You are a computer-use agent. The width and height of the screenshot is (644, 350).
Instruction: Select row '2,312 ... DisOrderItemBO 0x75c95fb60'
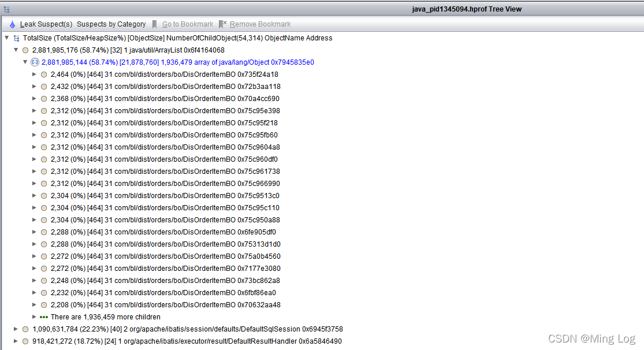(x=164, y=135)
